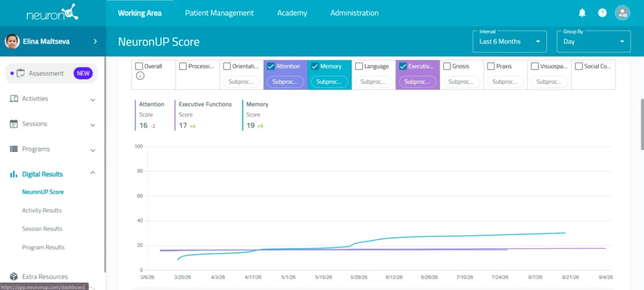Click the Programs list icon

click(14, 149)
